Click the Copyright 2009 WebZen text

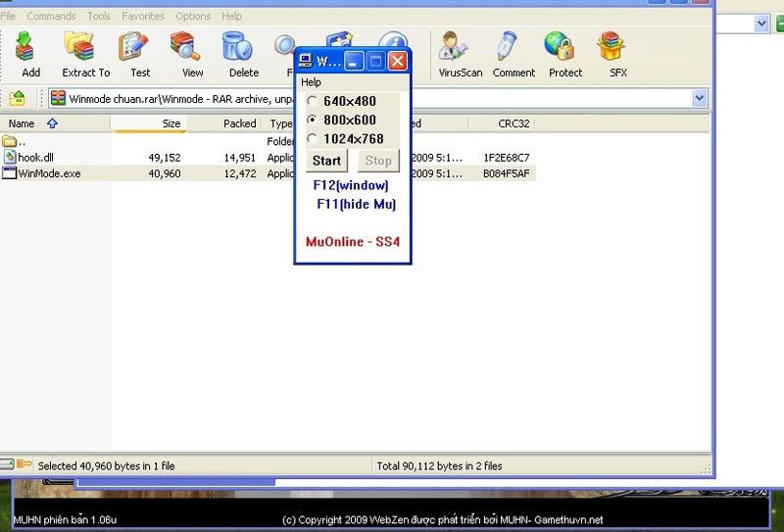tap(442, 519)
